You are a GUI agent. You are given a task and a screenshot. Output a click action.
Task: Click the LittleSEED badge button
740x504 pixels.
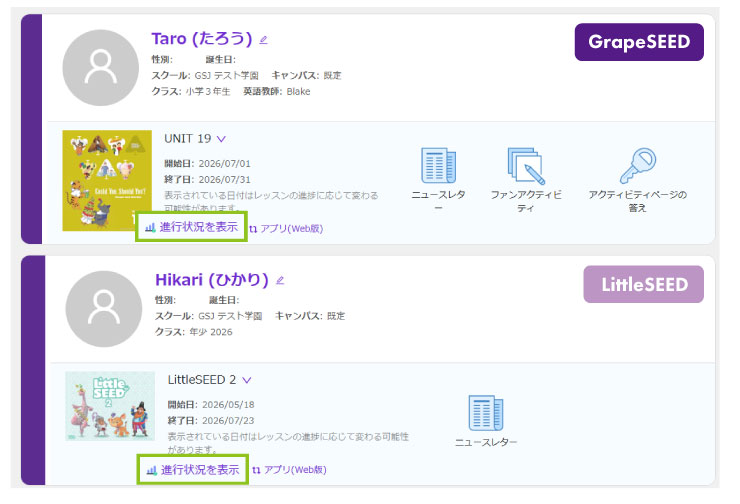click(643, 284)
